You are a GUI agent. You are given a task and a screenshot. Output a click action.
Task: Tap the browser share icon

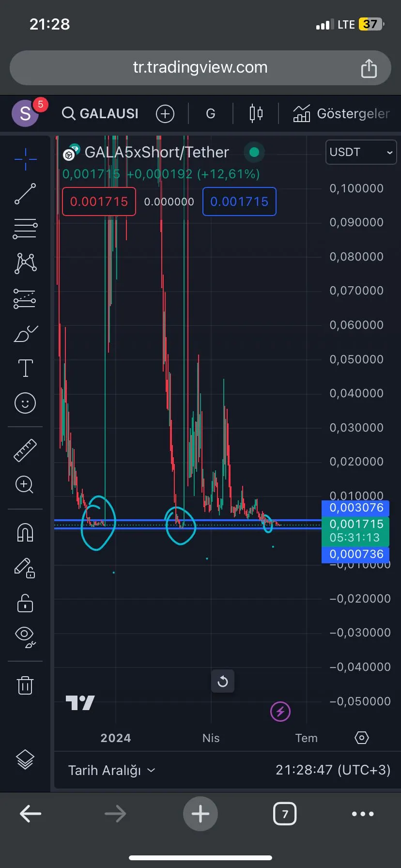(x=369, y=68)
